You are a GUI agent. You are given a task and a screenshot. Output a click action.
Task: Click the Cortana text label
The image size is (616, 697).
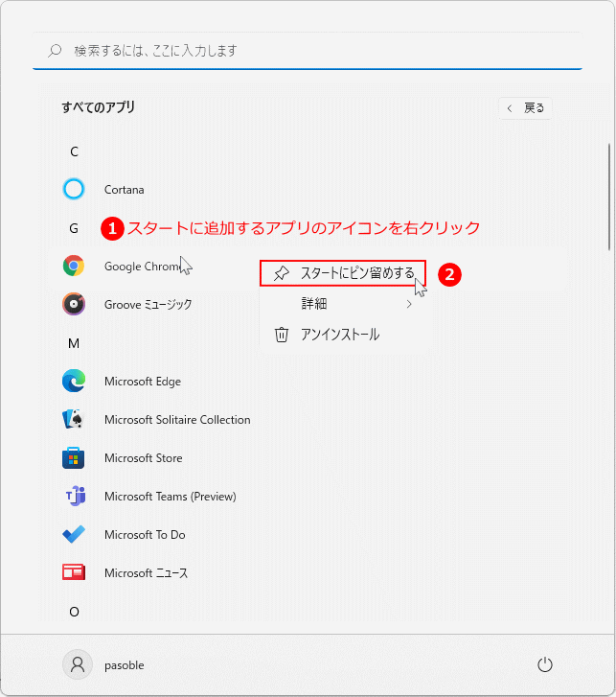[x=124, y=190]
